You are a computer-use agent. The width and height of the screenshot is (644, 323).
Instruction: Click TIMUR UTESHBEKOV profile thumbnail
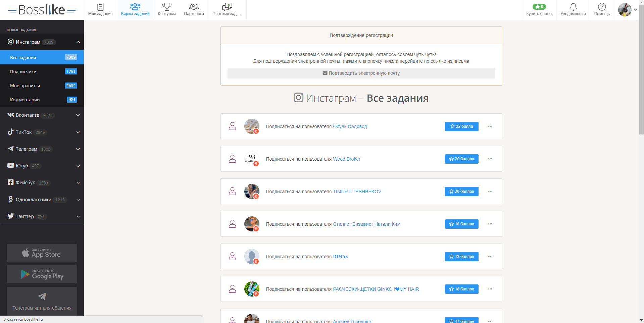coord(252,192)
